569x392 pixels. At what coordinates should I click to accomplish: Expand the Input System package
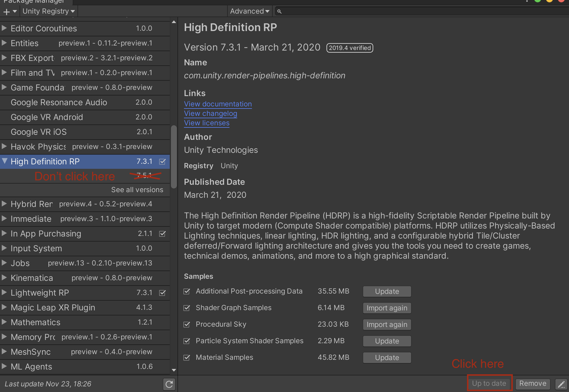click(x=4, y=248)
